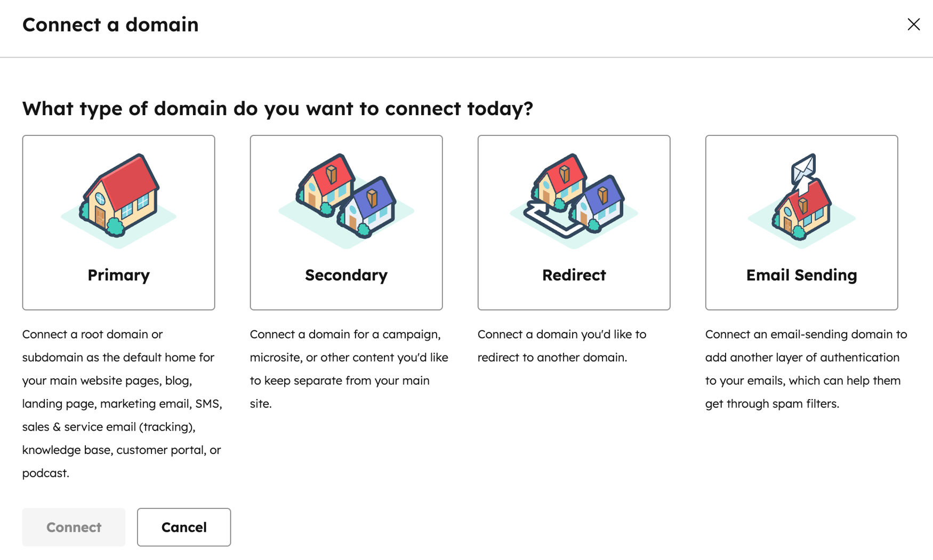
Task: Click the Cancel button
Action: [x=183, y=527]
